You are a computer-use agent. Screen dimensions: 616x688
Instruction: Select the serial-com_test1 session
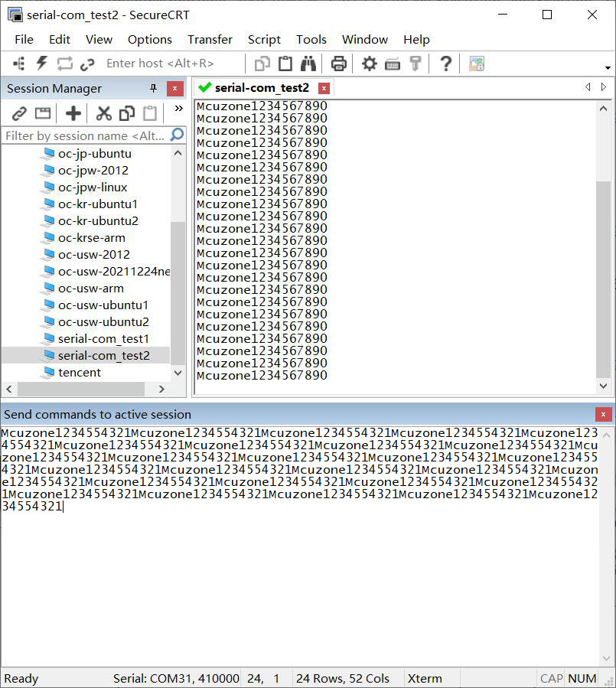click(x=103, y=338)
